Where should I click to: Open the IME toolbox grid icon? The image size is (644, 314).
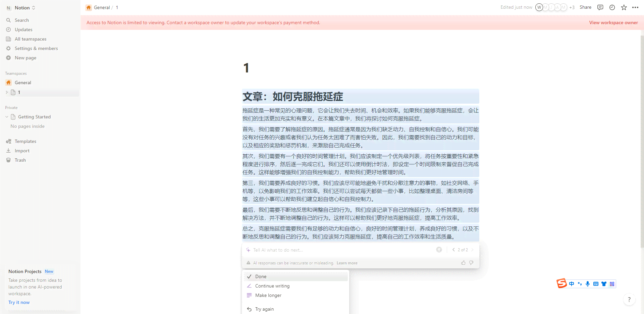point(612,284)
